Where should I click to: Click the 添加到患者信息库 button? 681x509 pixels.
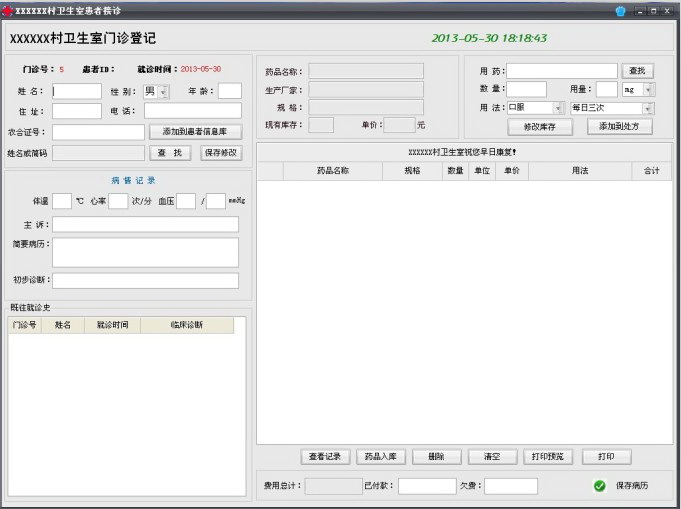[195, 132]
